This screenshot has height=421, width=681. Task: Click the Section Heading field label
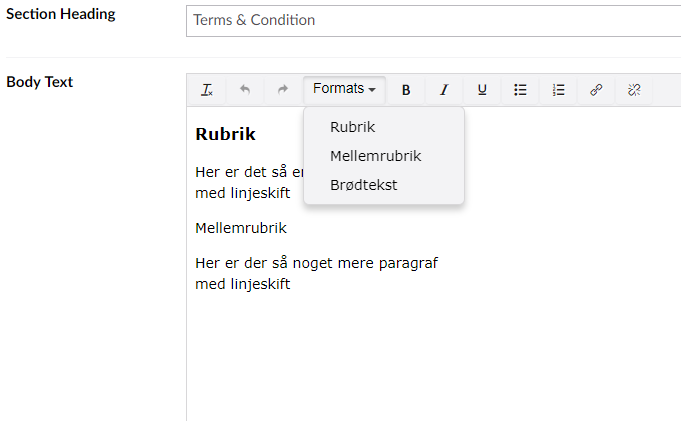60,14
